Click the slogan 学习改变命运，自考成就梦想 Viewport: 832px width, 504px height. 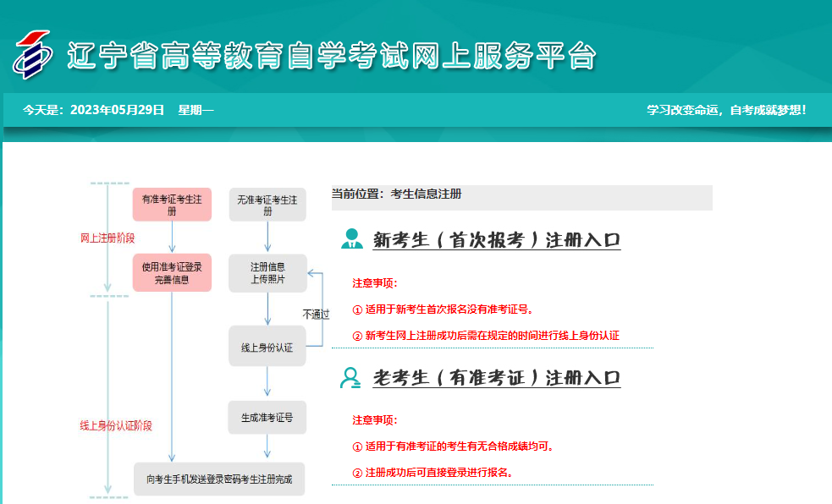click(726, 110)
